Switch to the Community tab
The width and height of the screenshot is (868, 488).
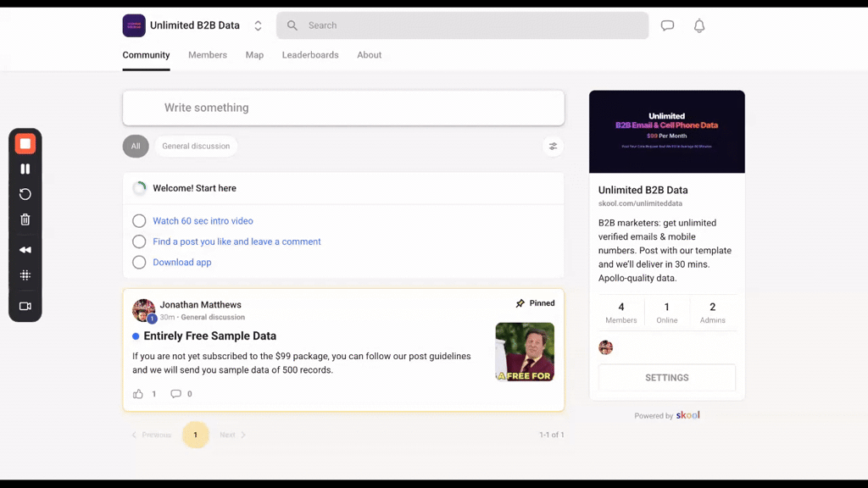click(x=146, y=55)
